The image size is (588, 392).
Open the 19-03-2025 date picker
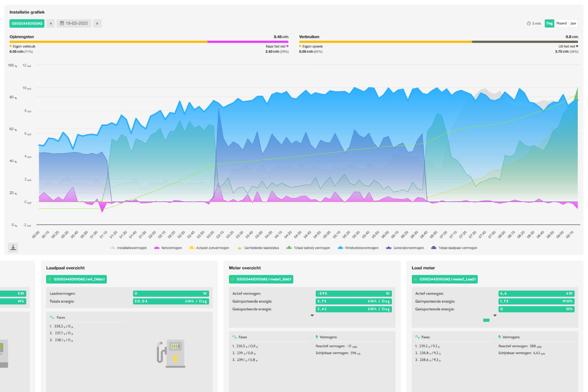(74, 24)
